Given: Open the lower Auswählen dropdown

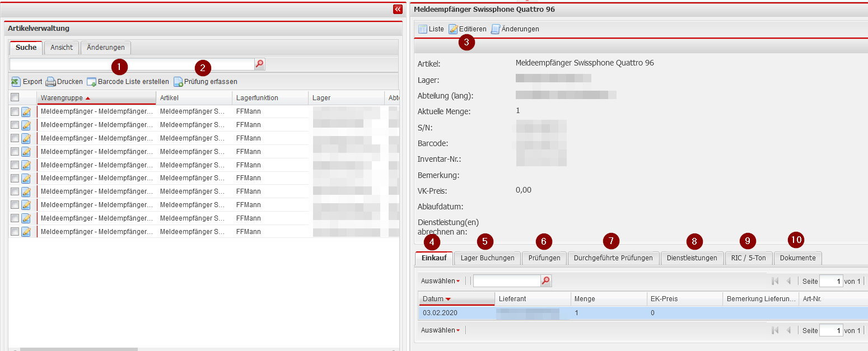Looking at the screenshot, I should [x=440, y=330].
